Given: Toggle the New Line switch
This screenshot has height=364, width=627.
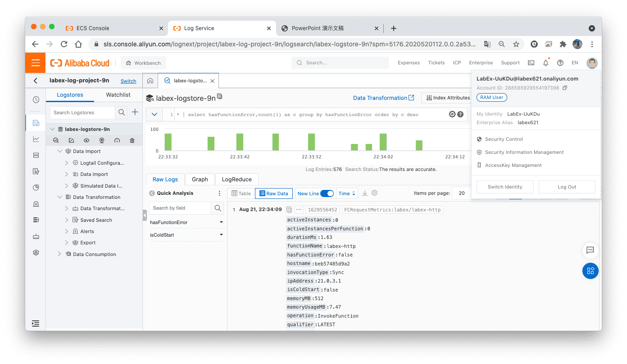Looking at the screenshot, I should click(x=327, y=193).
